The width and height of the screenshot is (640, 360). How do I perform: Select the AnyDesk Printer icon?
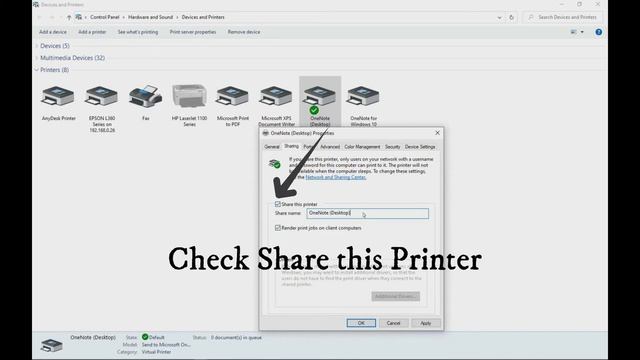pos(58,96)
